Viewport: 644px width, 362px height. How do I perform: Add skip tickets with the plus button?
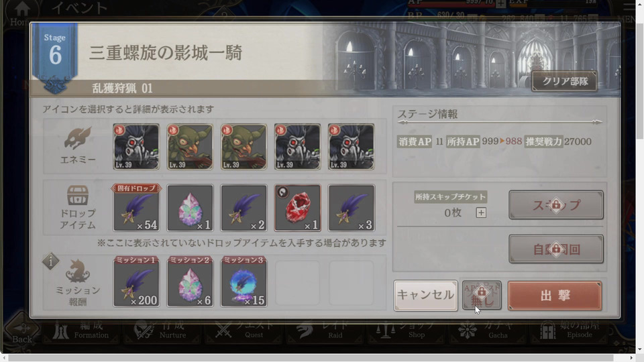click(x=481, y=213)
